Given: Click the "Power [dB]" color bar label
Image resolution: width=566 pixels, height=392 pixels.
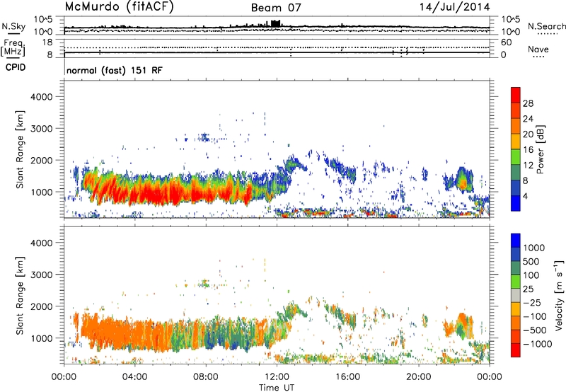Looking at the screenshot, I should [x=540, y=149].
